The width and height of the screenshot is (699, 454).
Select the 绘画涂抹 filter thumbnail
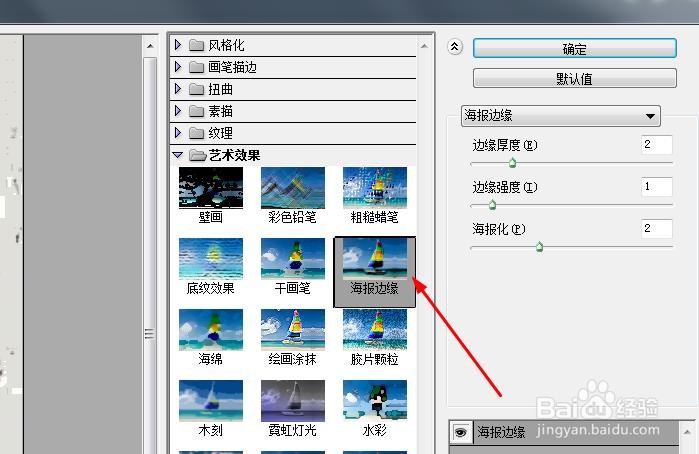(293, 330)
